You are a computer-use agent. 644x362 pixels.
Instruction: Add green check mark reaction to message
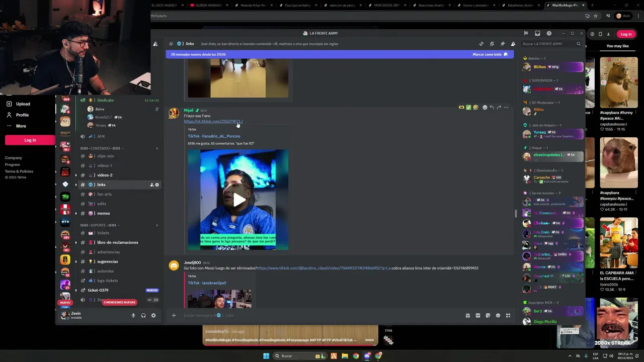[468, 107]
